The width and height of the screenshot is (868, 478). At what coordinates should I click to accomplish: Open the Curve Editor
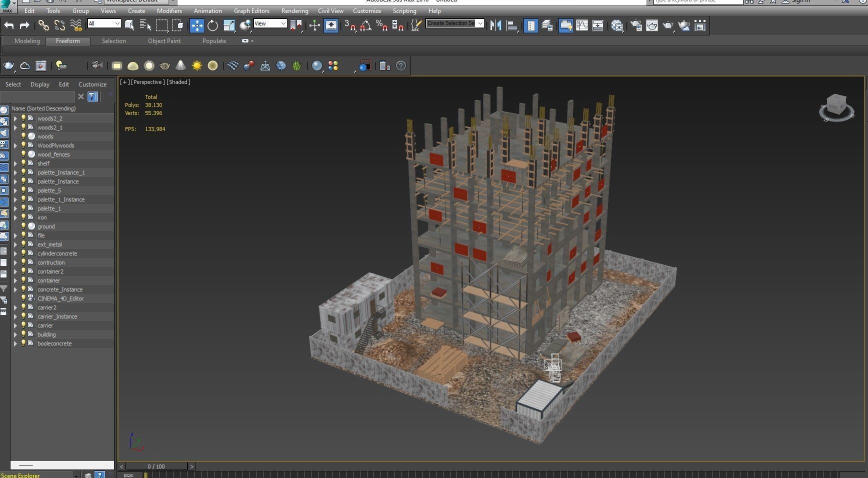click(582, 25)
